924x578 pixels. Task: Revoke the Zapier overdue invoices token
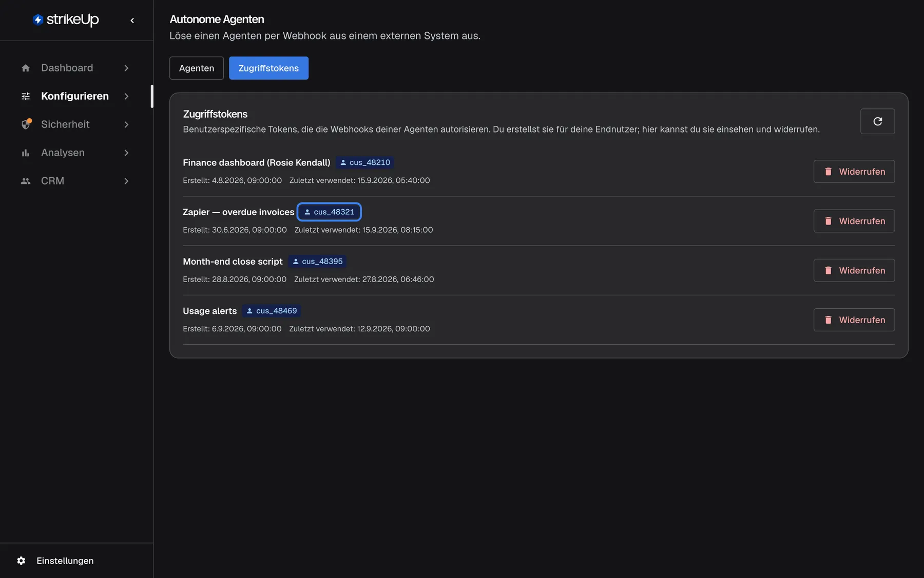click(x=854, y=221)
